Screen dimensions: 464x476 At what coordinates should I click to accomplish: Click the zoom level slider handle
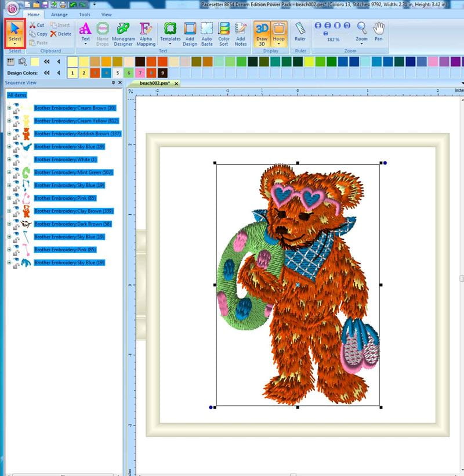tap(326, 34)
